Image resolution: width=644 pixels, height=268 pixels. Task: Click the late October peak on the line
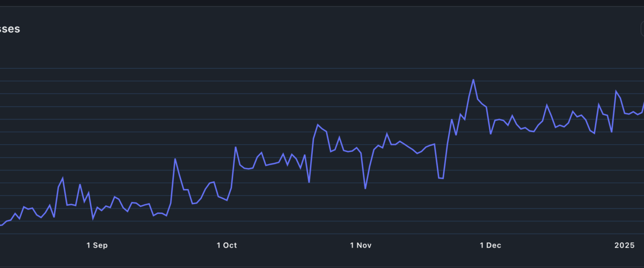[318, 125]
